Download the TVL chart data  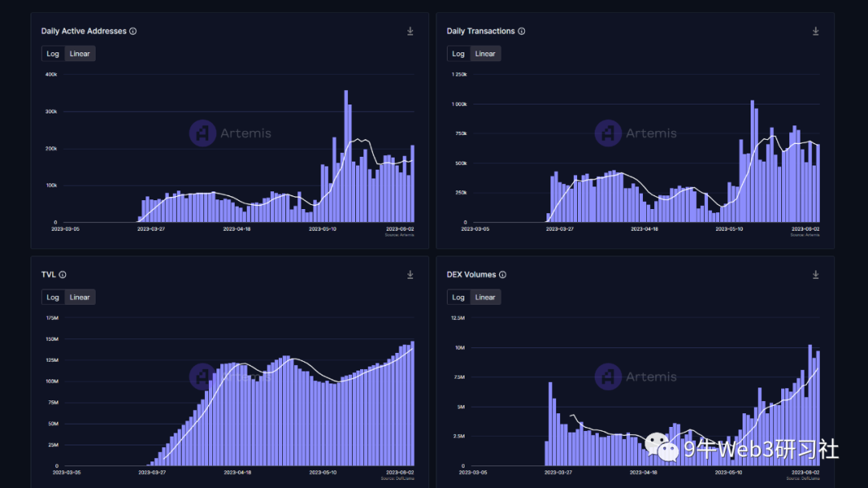[410, 275]
